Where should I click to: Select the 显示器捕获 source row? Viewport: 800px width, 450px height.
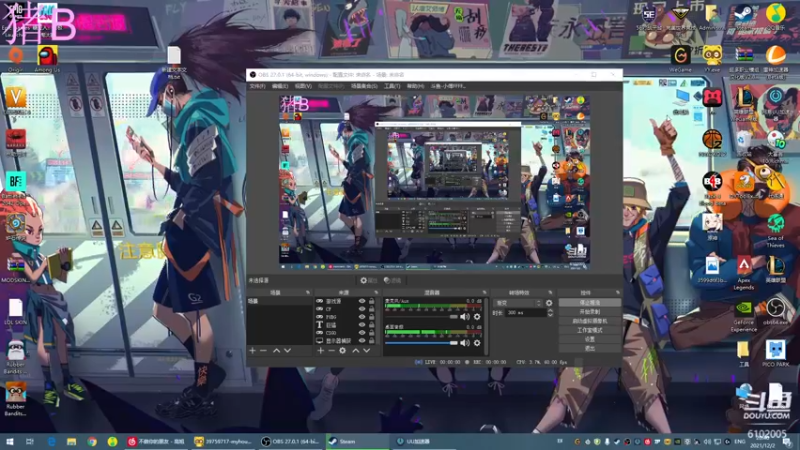coord(337,340)
